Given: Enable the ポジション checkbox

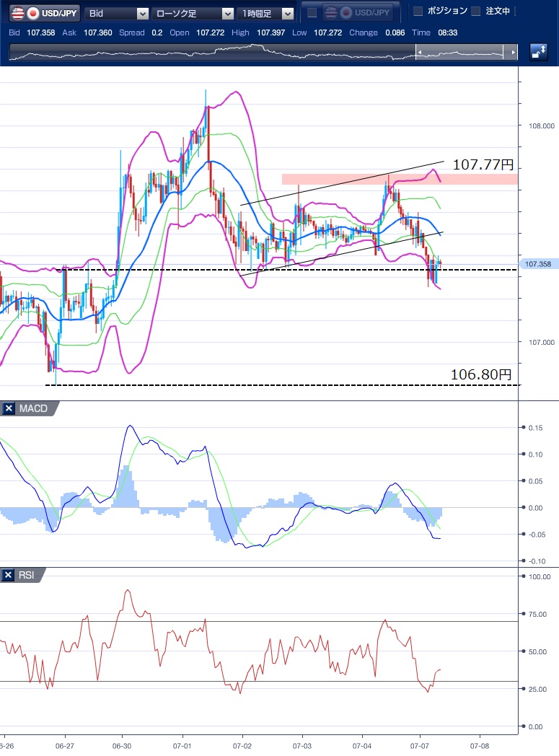Looking at the screenshot, I should pos(417,11).
